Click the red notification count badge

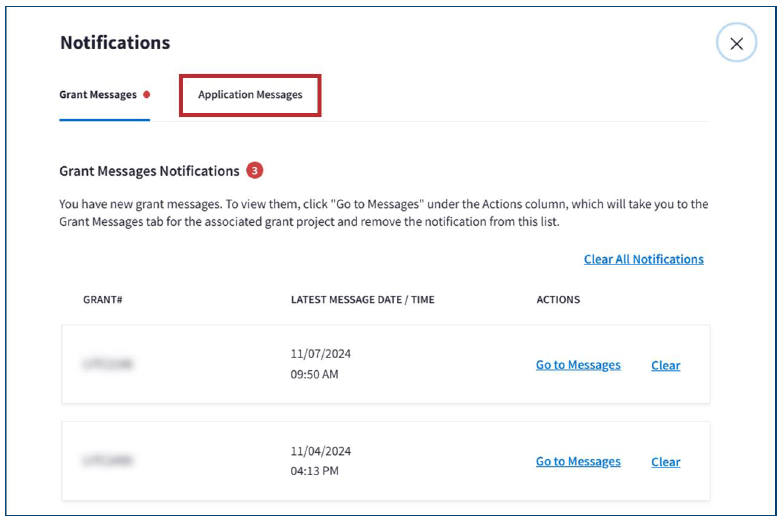(255, 171)
